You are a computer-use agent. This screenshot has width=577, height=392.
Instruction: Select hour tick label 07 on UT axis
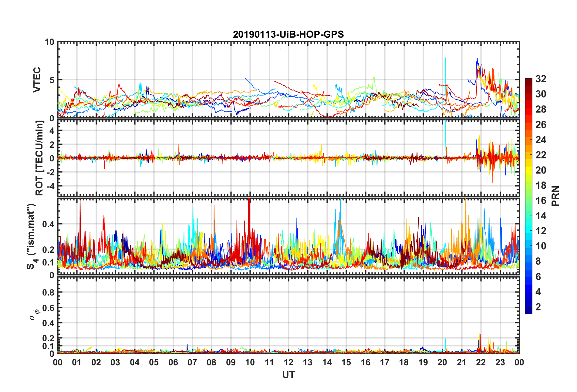(192, 362)
